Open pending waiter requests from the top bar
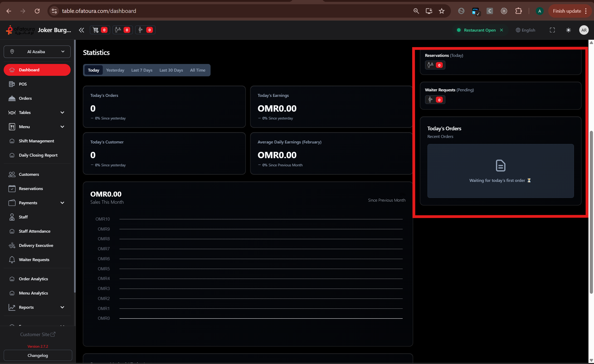 click(x=145, y=30)
